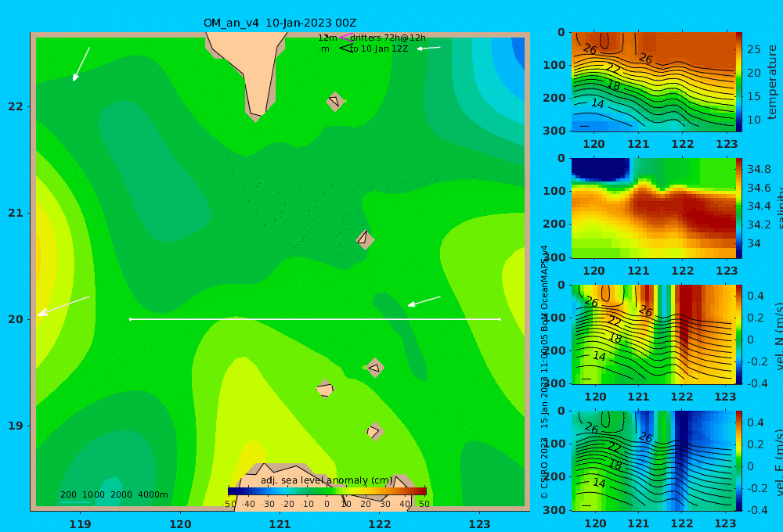This screenshot has height=532, width=783.
Task: Click the 100 depth label on salinity panel
Action: point(554,191)
